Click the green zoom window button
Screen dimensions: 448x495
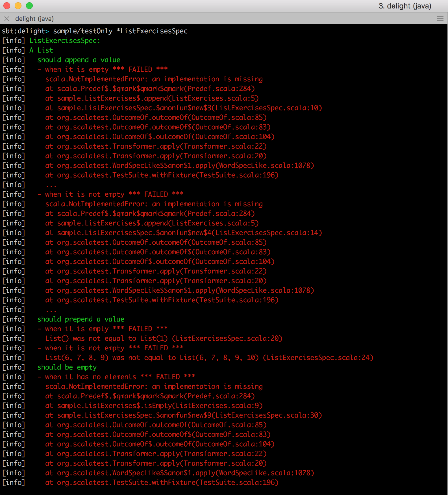click(x=29, y=6)
